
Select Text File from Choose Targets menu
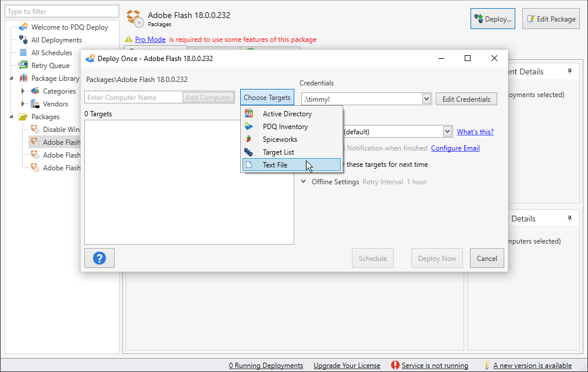click(x=291, y=165)
